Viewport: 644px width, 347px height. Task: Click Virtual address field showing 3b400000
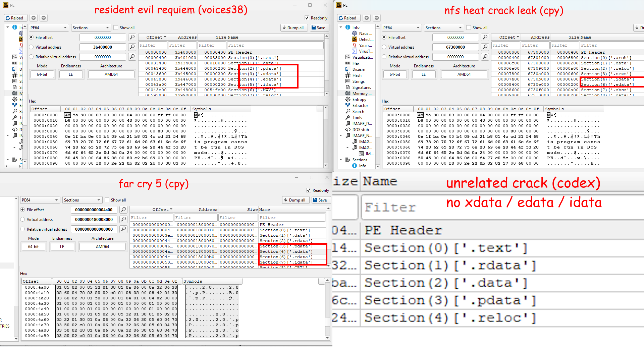click(103, 47)
